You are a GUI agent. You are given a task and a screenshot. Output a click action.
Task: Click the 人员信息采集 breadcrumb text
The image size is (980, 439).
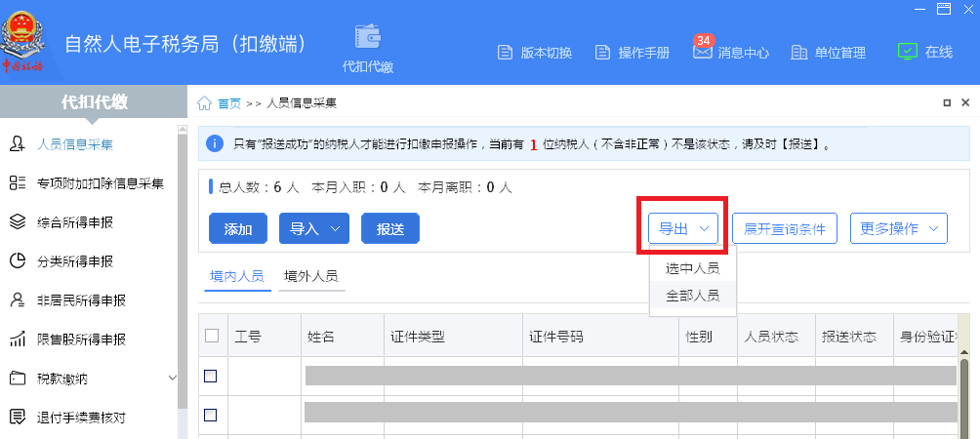(302, 103)
